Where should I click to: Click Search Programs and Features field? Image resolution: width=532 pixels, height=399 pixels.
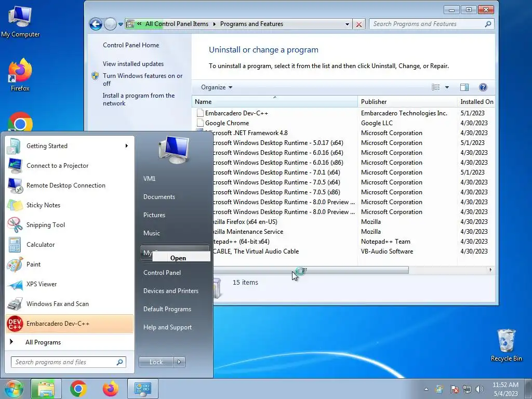point(431,24)
